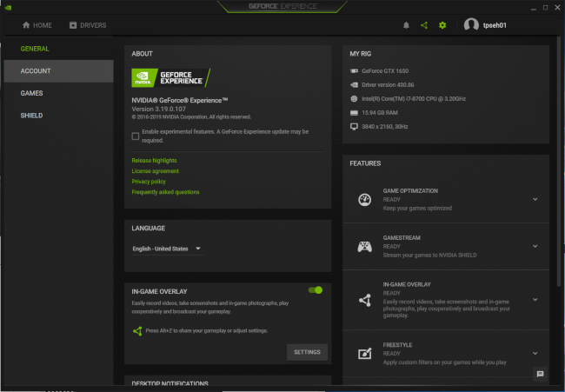565x392 pixels.
Task: Open settings via the green gear icon
Action: [442, 25]
